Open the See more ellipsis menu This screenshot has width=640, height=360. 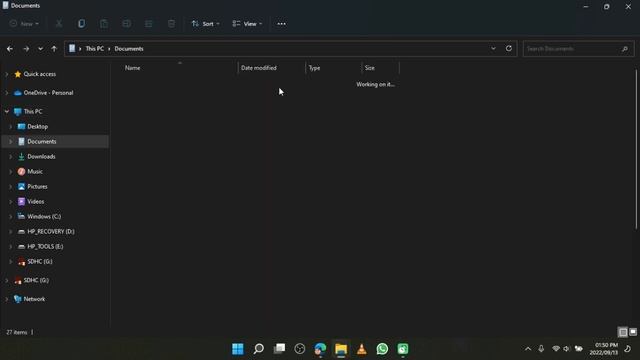[x=282, y=24]
